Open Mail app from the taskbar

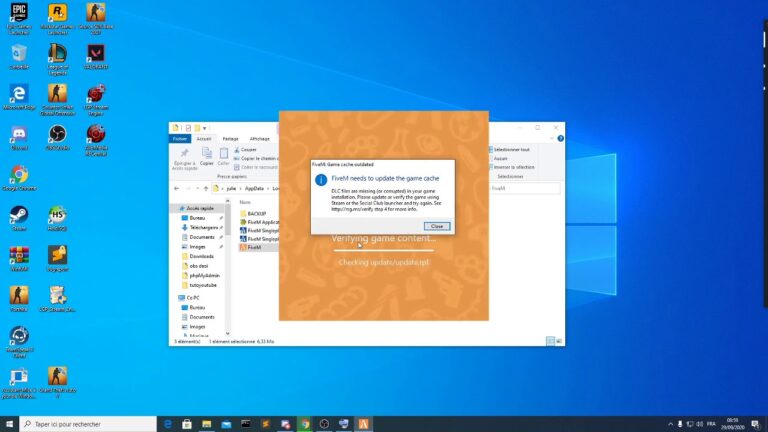pyautogui.click(x=226, y=424)
